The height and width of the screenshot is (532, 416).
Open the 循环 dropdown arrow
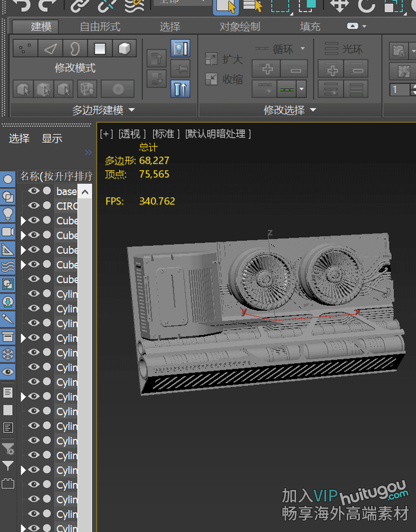(x=303, y=49)
